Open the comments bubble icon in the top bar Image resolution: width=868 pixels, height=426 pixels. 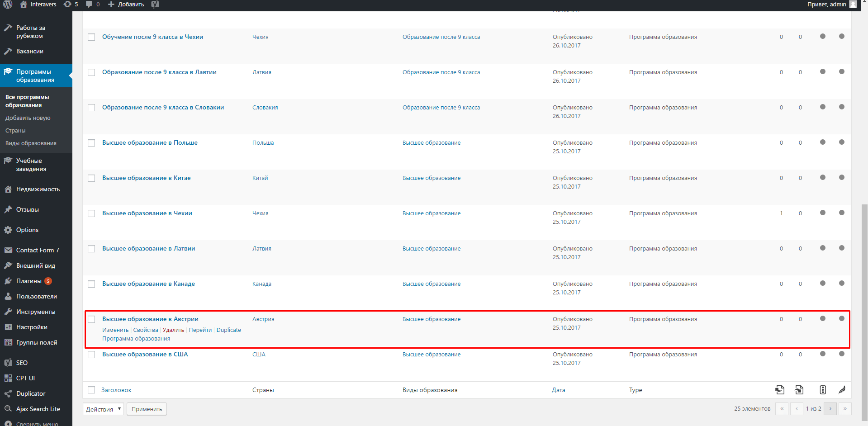92,4
